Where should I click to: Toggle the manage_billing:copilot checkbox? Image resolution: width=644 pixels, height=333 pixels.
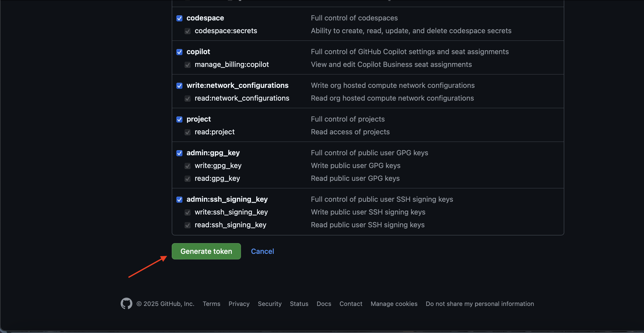click(x=188, y=65)
